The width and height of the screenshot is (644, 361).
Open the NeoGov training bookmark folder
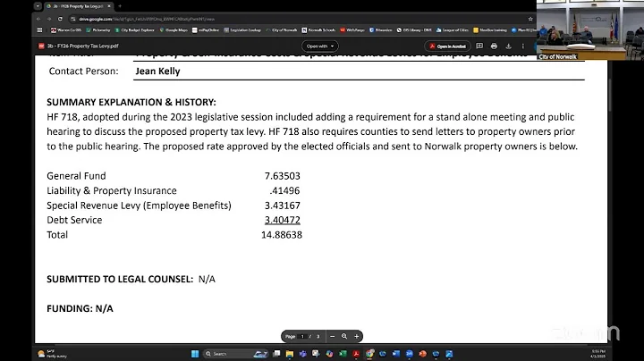tap(490, 30)
